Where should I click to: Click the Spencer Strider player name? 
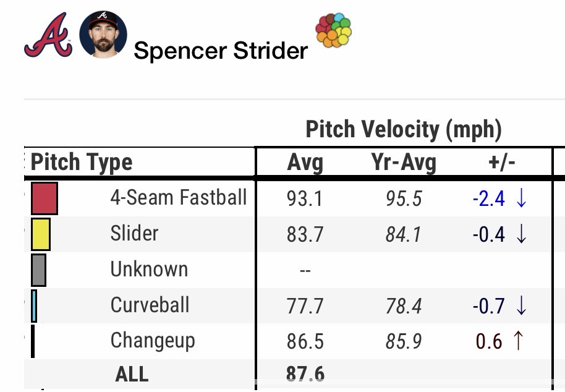point(220,50)
